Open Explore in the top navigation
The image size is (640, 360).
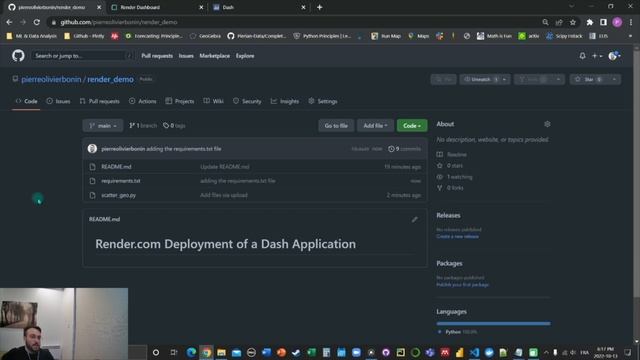(245, 56)
